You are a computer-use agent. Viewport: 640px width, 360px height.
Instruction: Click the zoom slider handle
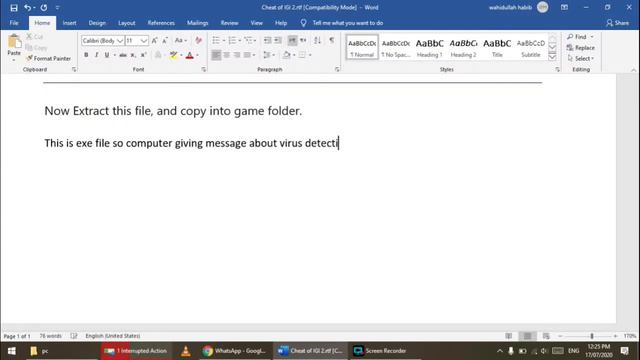(x=591, y=336)
